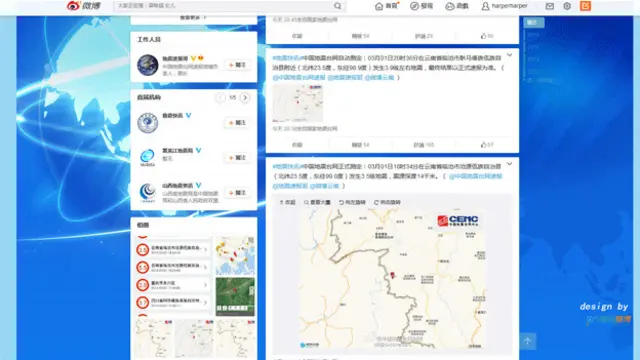
Task: Click the hashtag link starting the 3.5 post
Action: 287,167
